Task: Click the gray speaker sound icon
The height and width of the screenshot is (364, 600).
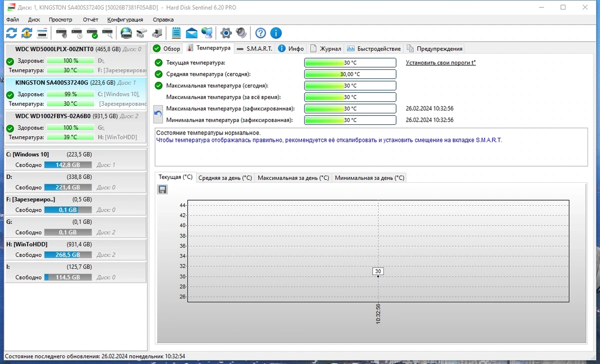Action: pyautogui.click(x=241, y=33)
